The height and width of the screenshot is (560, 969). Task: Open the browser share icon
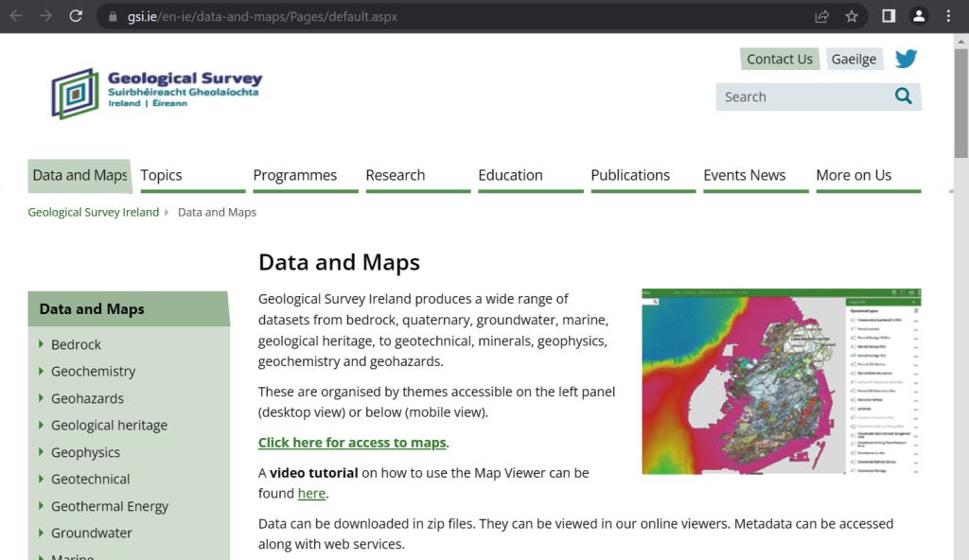tap(821, 16)
